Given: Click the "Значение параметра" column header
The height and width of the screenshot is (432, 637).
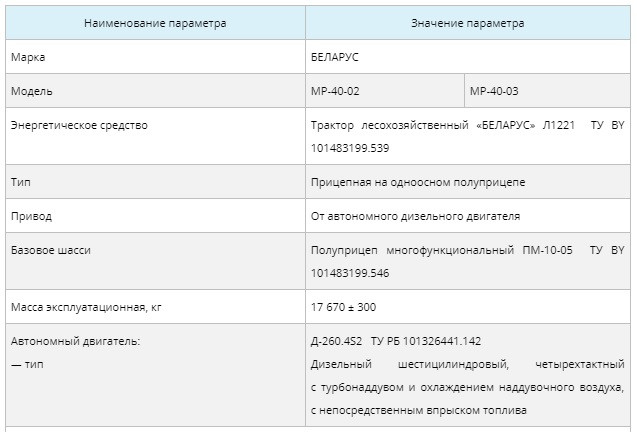Looking at the screenshot, I should point(467,23).
